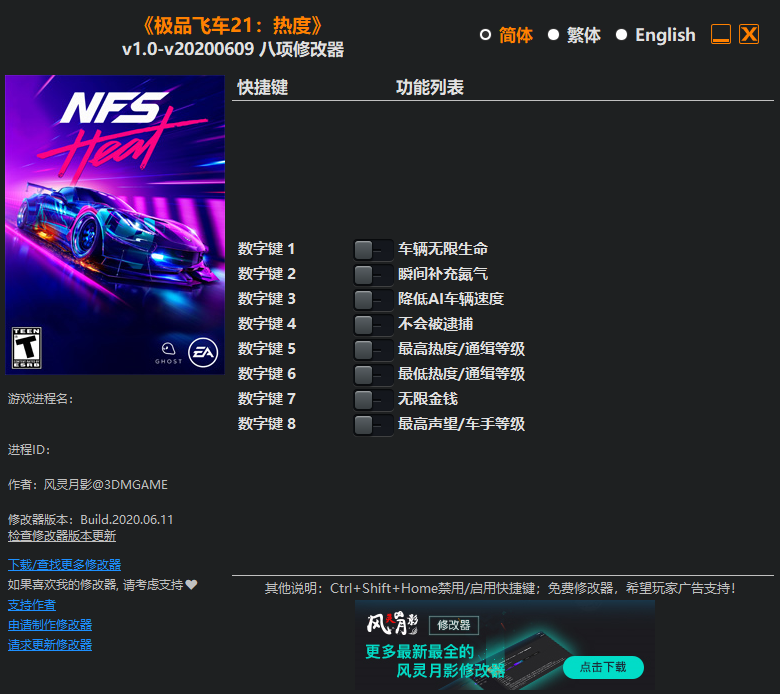Click 数字键 8 hotkey label

coord(267,424)
